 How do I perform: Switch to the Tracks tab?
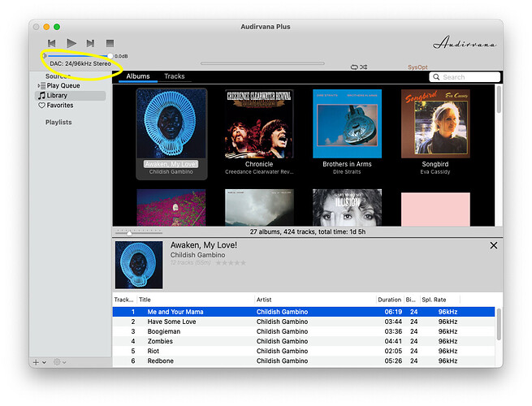point(175,76)
